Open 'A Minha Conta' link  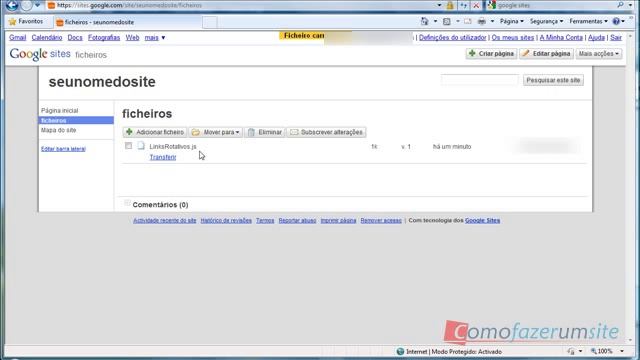point(561,38)
